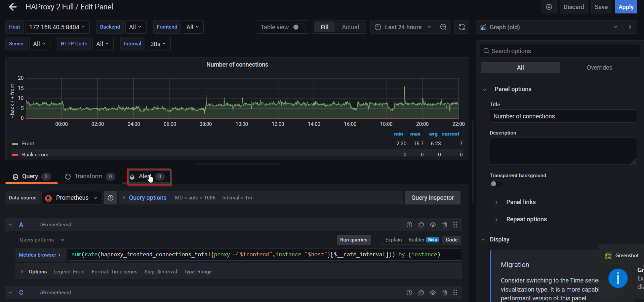Collapse query A row
This screenshot has height=302, width=644.
coord(10,225)
